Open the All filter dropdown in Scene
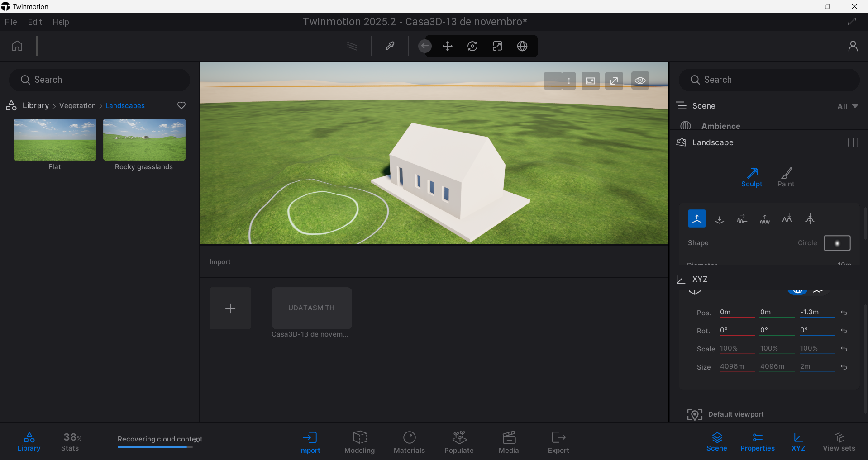Viewport: 868px width, 460px height. coord(847,106)
